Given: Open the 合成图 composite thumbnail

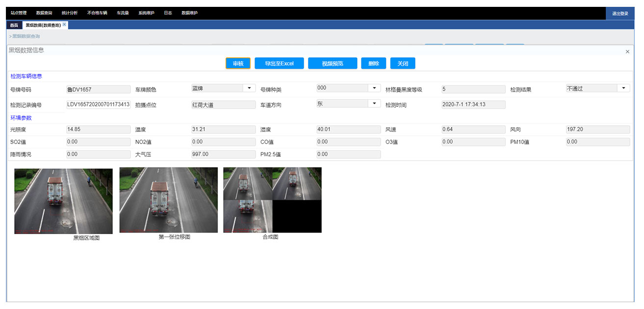Looking at the screenshot, I should [x=272, y=200].
